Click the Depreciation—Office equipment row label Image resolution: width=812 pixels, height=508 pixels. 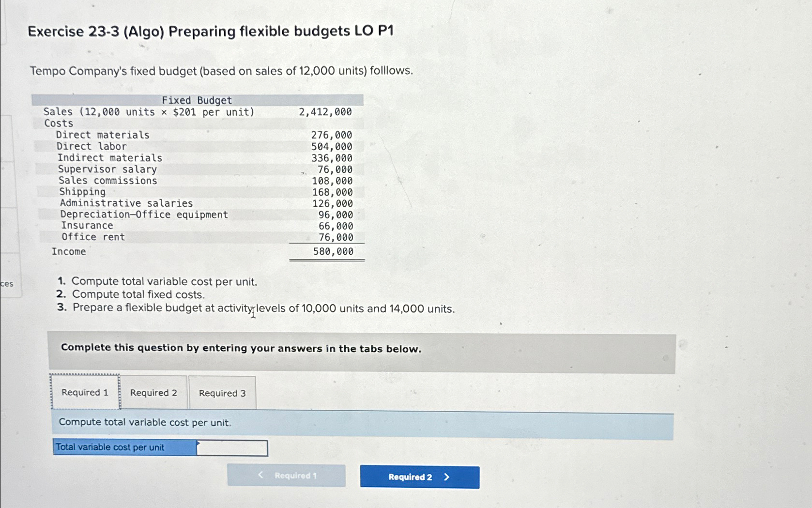click(144, 215)
